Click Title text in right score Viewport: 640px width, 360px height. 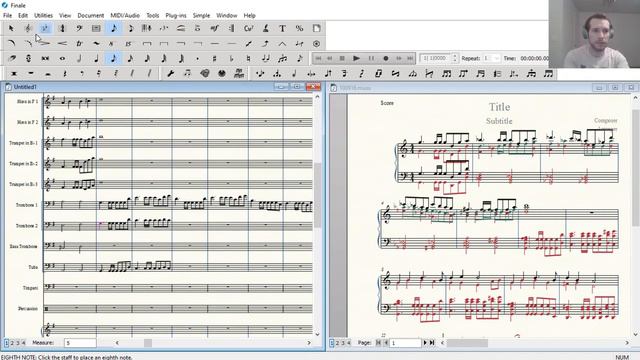tap(499, 107)
